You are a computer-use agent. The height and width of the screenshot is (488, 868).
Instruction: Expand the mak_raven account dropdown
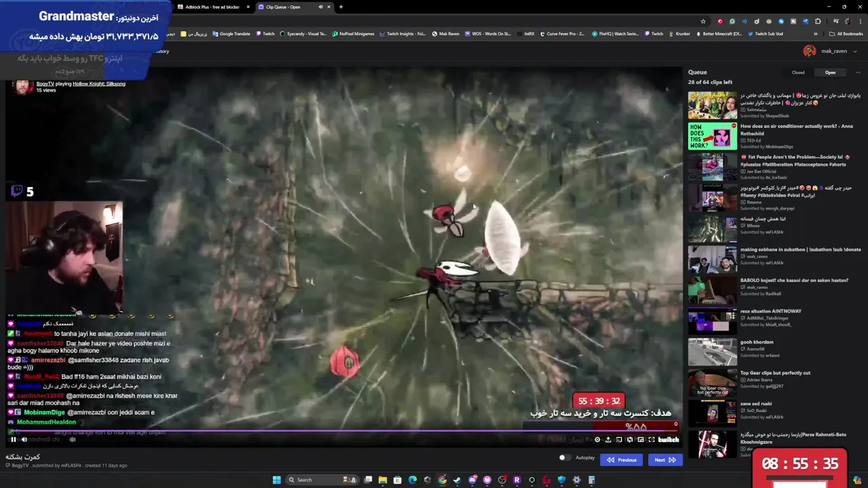pos(855,51)
